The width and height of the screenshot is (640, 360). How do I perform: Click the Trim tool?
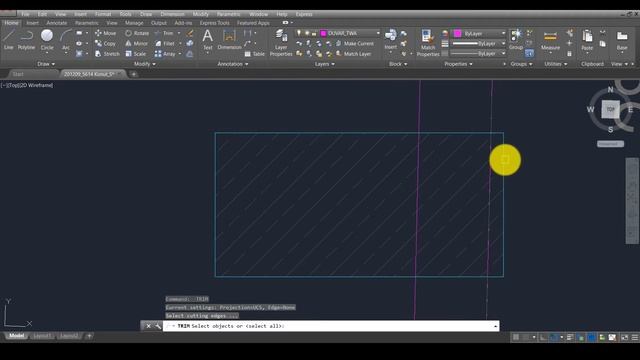[164, 33]
